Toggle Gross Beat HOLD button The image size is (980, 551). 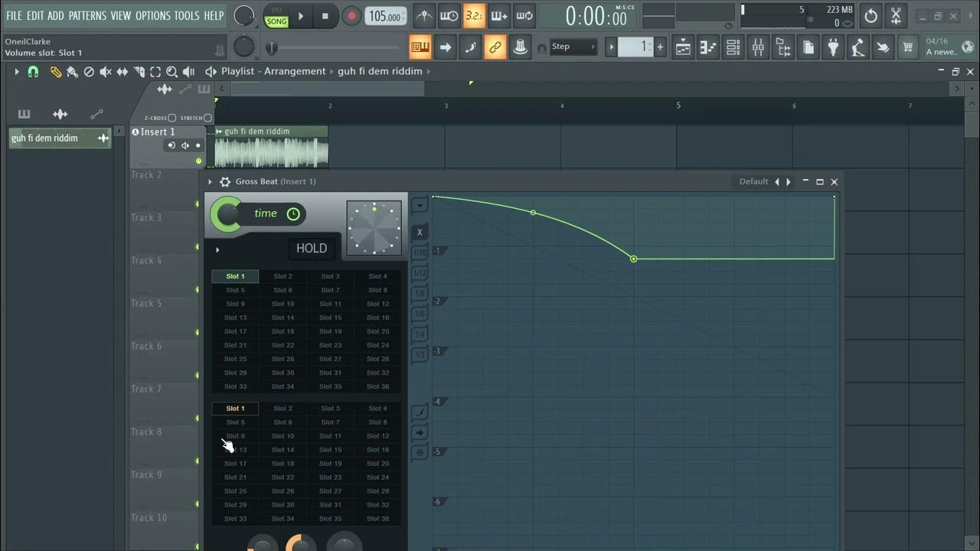[311, 248]
